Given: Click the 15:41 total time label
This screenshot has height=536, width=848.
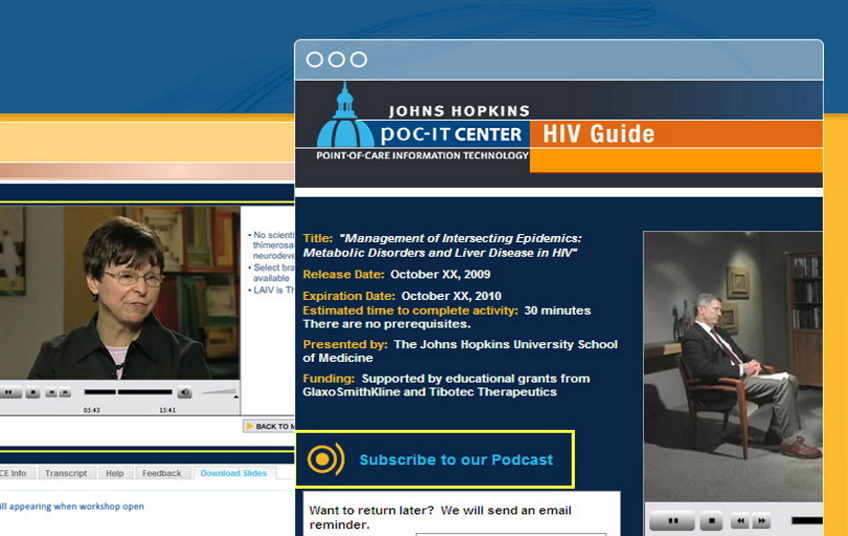Looking at the screenshot, I should (x=167, y=410).
